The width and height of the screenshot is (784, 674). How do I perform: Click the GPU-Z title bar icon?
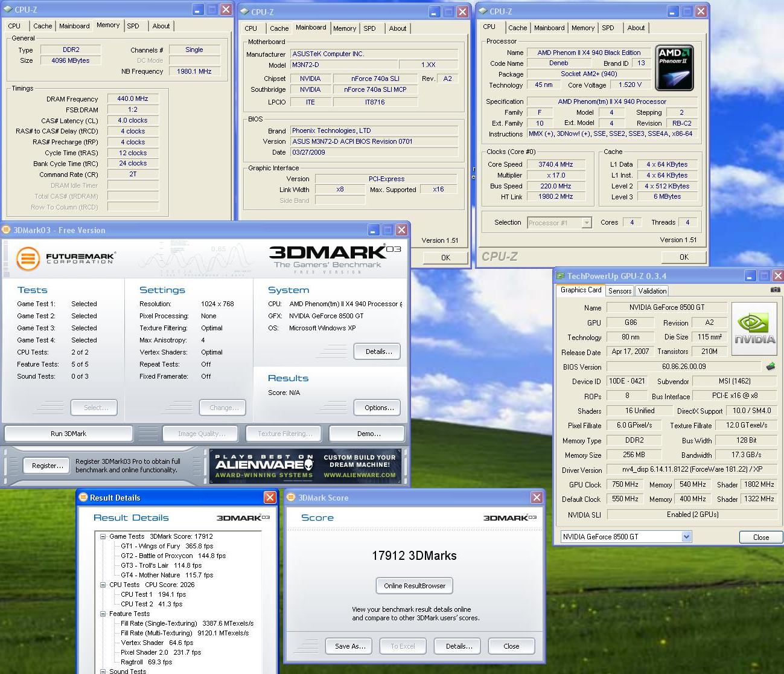click(x=560, y=275)
